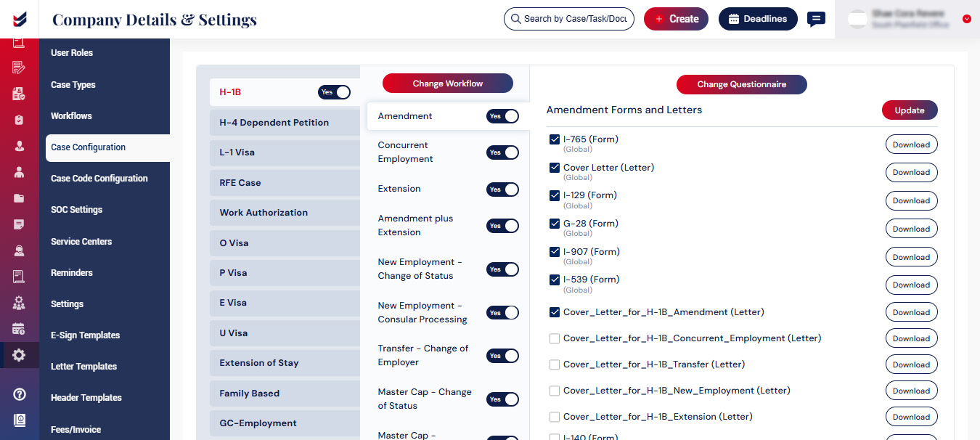Download the I-765 (Form)

pyautogui.click(x=911, y=144)
